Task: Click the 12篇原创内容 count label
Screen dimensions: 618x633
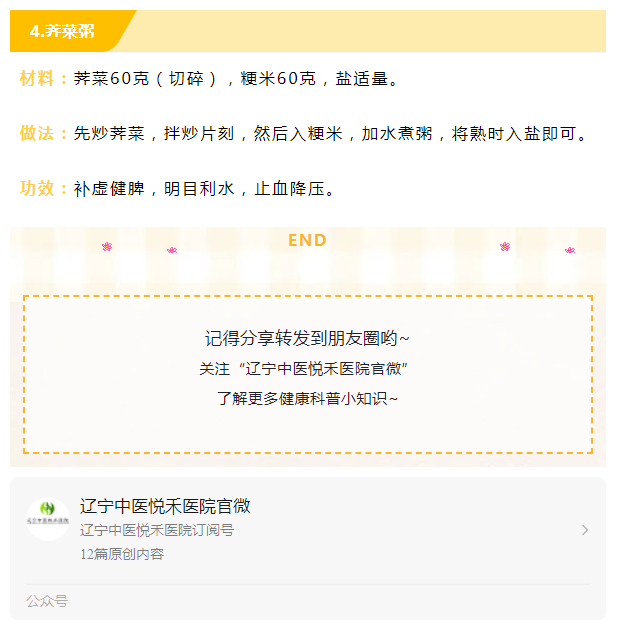Action: 122,554
